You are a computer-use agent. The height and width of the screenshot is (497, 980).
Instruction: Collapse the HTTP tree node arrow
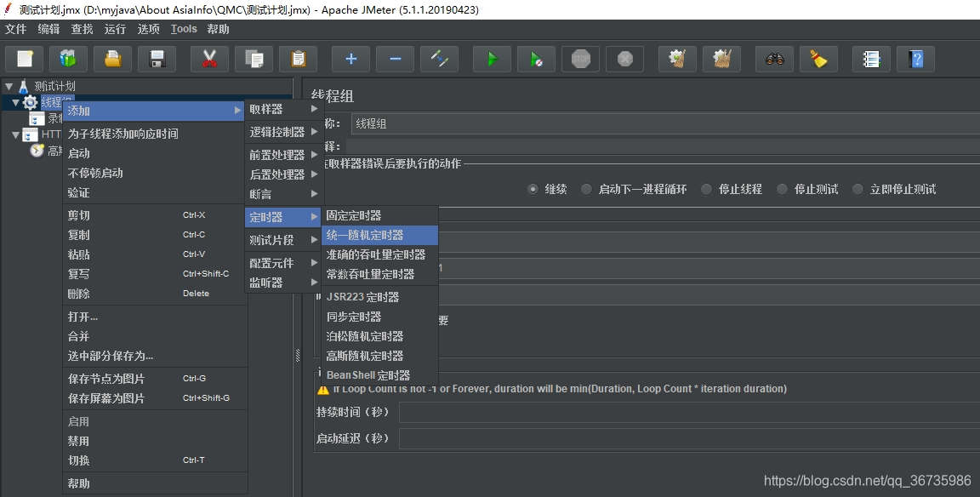click(x=16, y=134)
